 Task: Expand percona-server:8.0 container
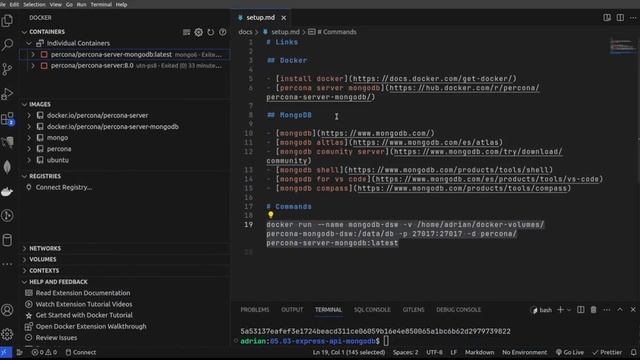33,65
